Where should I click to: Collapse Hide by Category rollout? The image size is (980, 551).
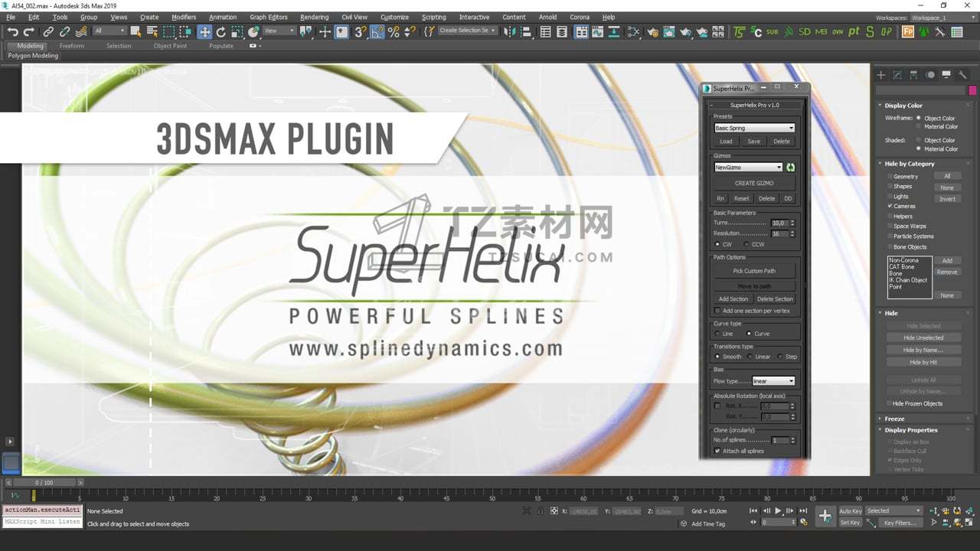(910, 164)
